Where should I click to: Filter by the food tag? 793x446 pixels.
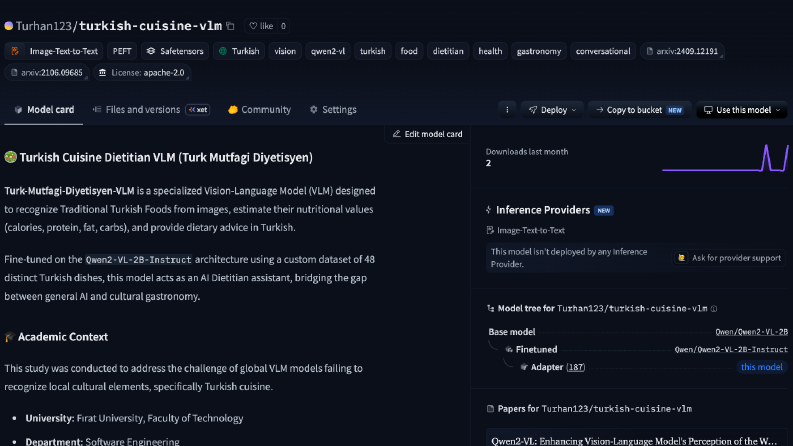pyautogui.click(x=409, y=51)
